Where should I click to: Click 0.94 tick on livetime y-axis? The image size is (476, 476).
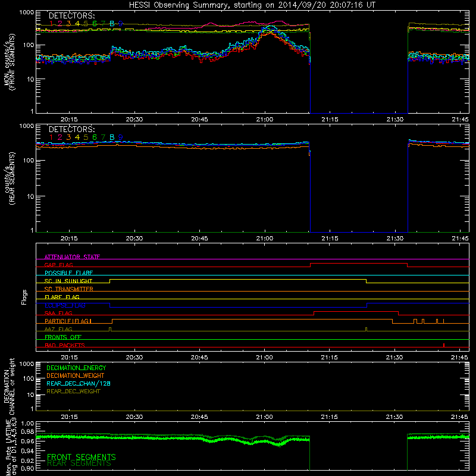pos(27,451)
